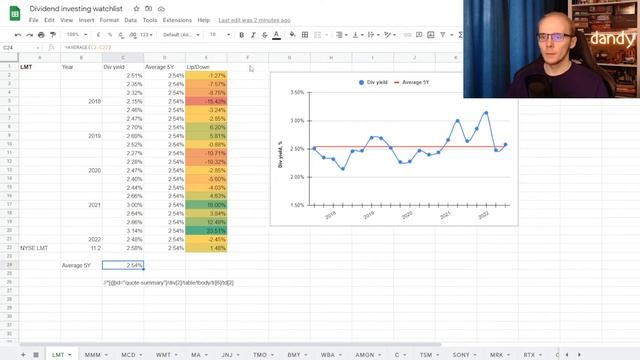This screenshot has width=640, height=360.
Task: Insert a comment
Action: pos(419,35)
